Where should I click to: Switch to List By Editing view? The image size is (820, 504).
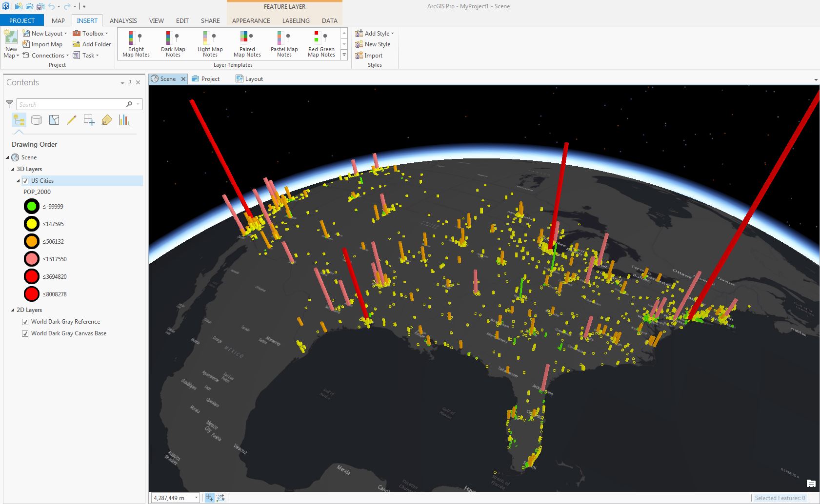[72, 120]
